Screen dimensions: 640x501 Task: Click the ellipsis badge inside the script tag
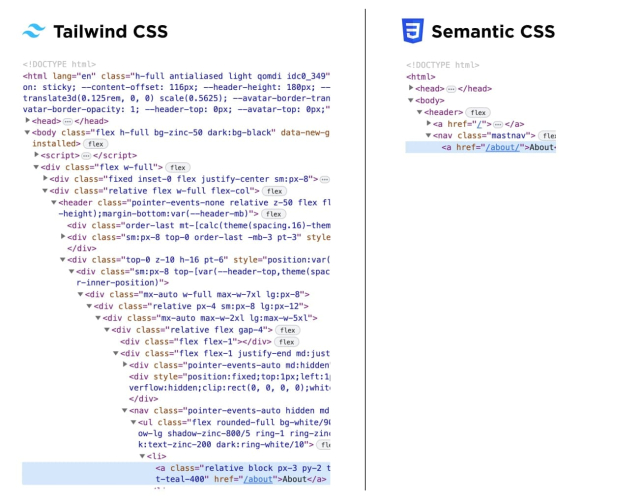coord(88,155)
